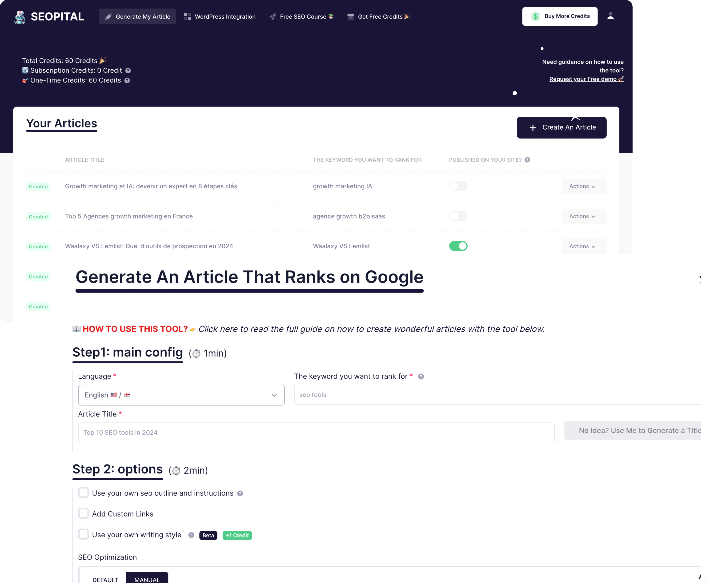Expand Actions dropdown for Top 5 Agences row

[584, 216]
